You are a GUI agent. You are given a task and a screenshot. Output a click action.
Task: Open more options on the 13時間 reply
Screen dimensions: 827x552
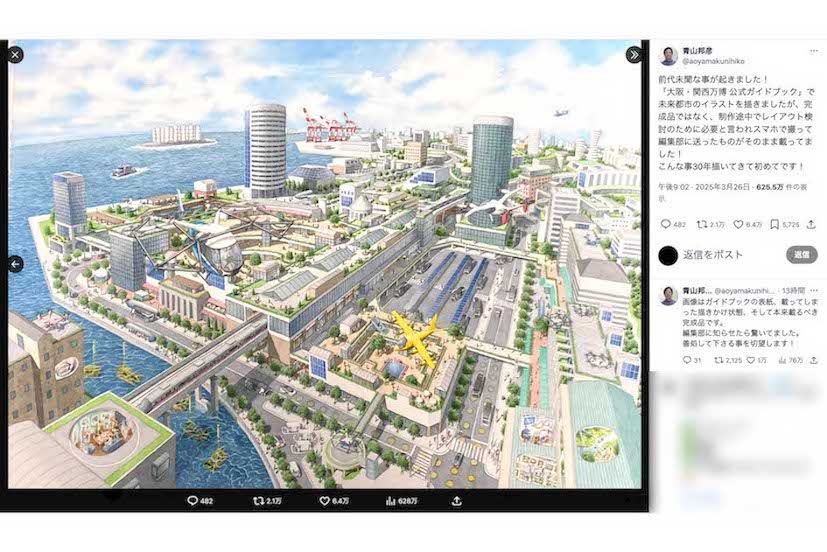[814, 290]
